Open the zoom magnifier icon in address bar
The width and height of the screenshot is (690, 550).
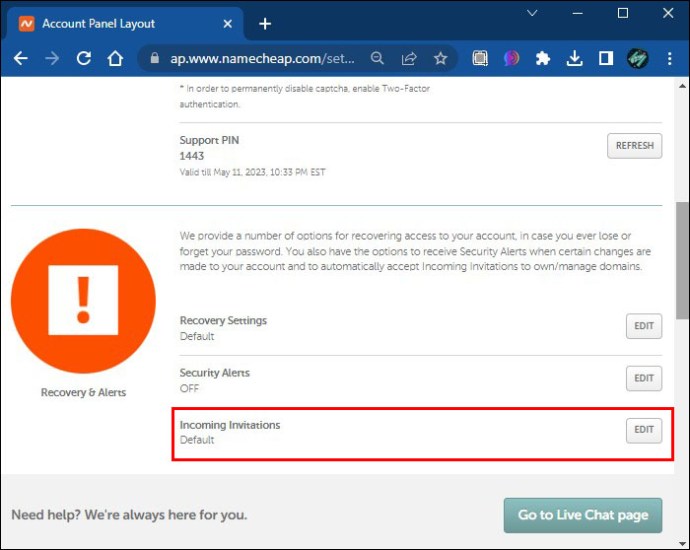(x=377, y=58)
